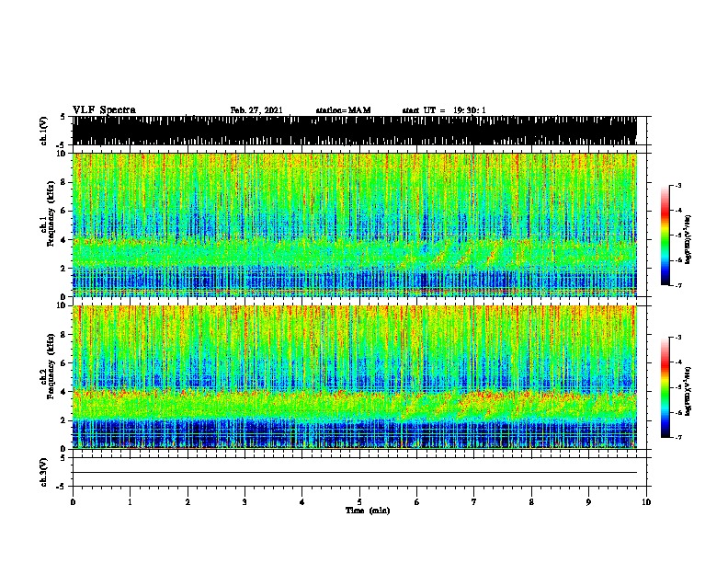This screenshot has width=728, height=563.
Task: Click the "station=MAM" label
Action: click(x=343, y=110)
